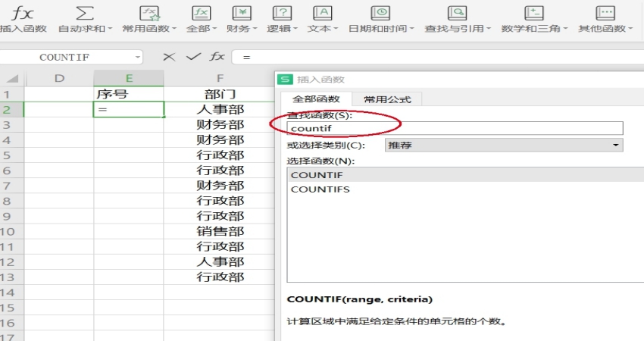The height and width of the screenshot is (341, 644).
Task: Open Other Functions (其他函数) icon
Action: click(x=605, y=13)
